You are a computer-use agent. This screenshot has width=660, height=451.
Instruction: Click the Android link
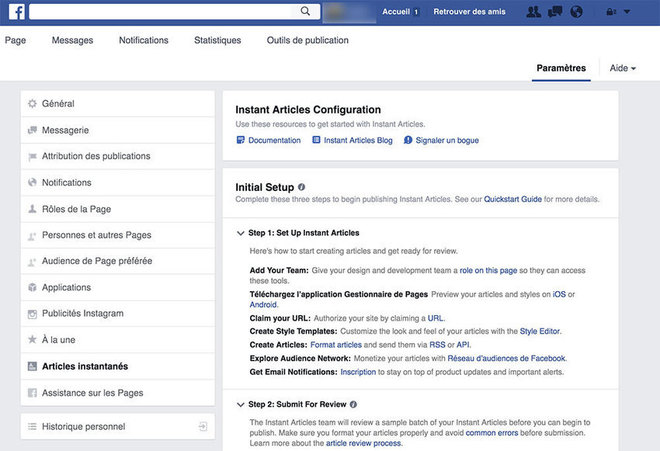[263, 305]
